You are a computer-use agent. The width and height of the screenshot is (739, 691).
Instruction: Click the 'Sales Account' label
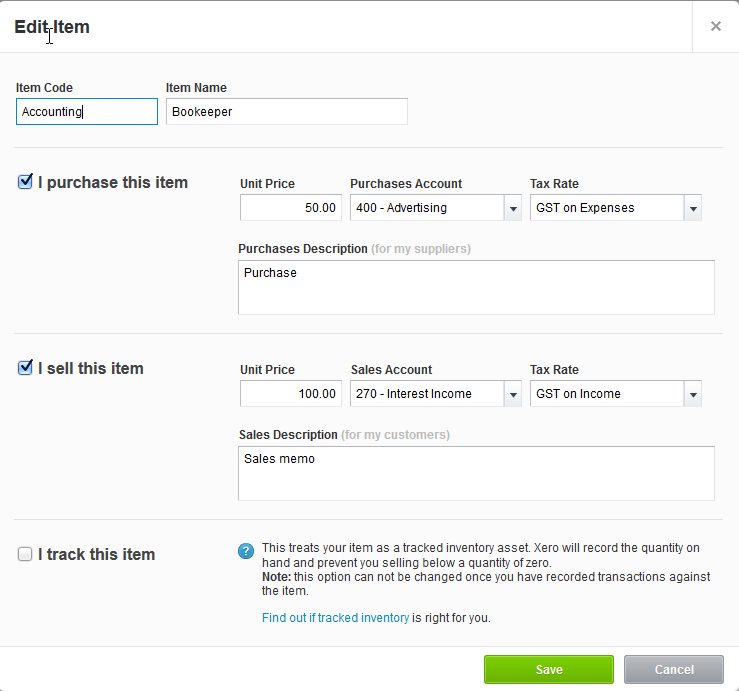[x=391, y=370]
